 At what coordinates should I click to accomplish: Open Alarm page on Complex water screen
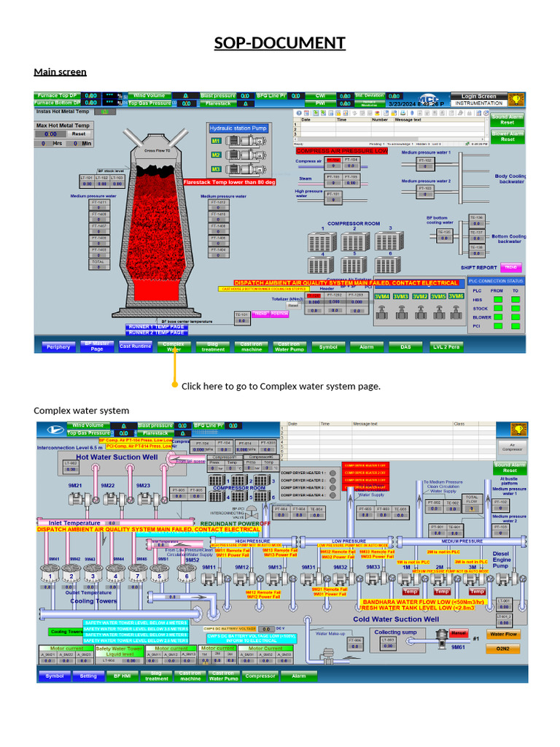298,676
